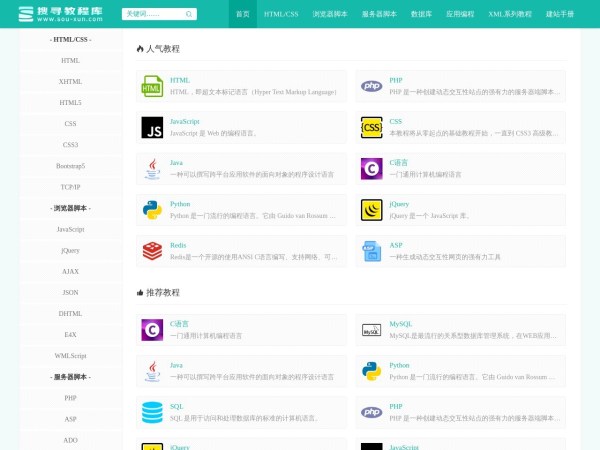Open the jQuery icon in popular tutorials
Viewport: 600px width, 450px height.
[371, 209]
